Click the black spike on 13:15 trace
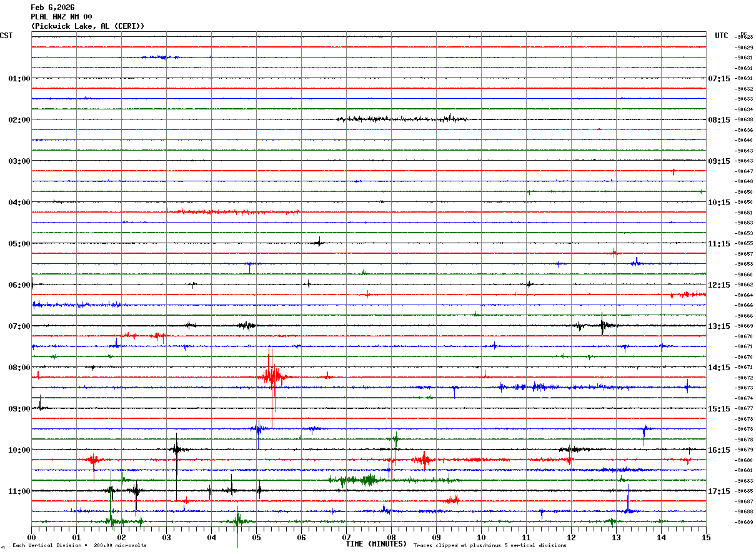Viewport: 756px width, 554px height. 603,325
